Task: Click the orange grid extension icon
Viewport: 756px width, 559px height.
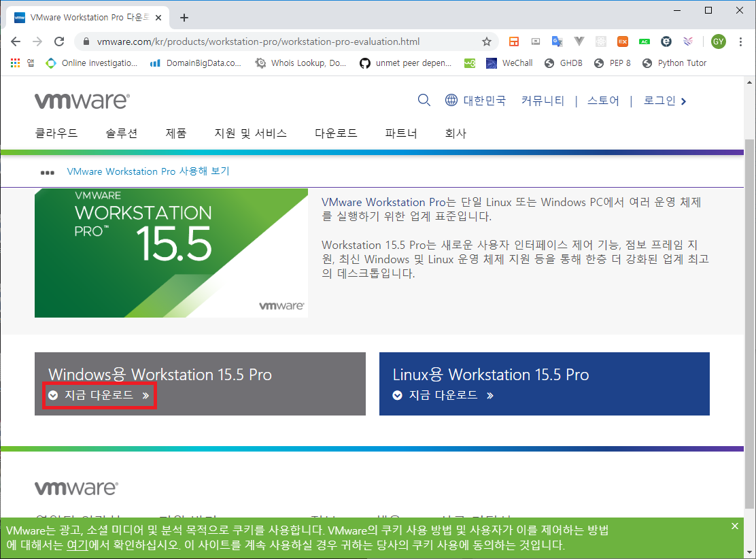Action: [514, 41]
